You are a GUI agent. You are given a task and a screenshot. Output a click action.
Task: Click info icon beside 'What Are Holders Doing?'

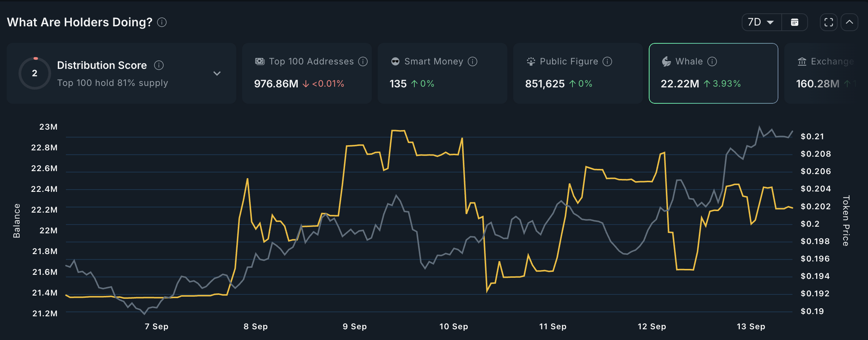click(162, 23)
